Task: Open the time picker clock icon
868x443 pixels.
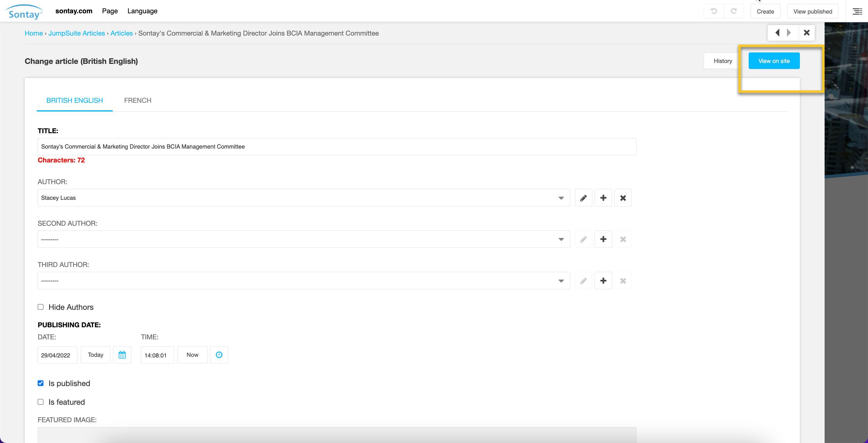Action: click(219, 355)
